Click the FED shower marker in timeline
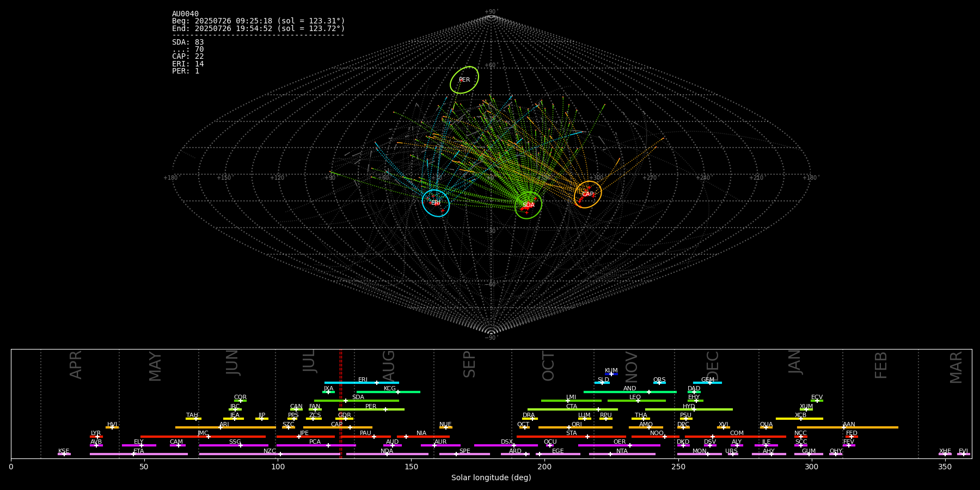Viewport: 980px width, 490px height. click(x=852, y=437)
